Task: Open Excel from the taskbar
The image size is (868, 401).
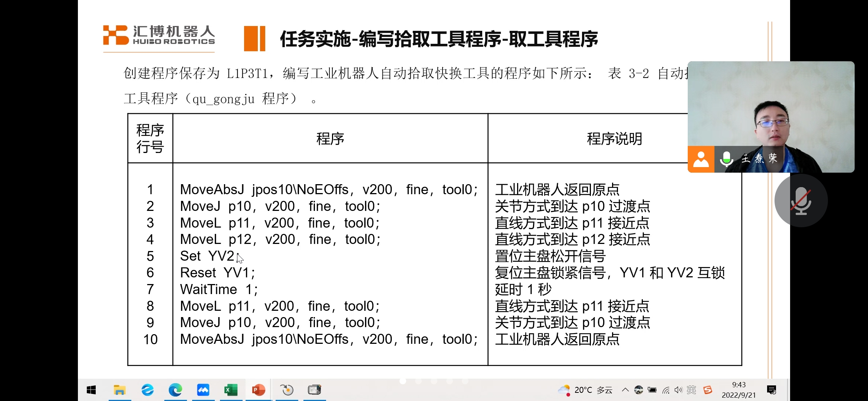Action: point(231,390)
